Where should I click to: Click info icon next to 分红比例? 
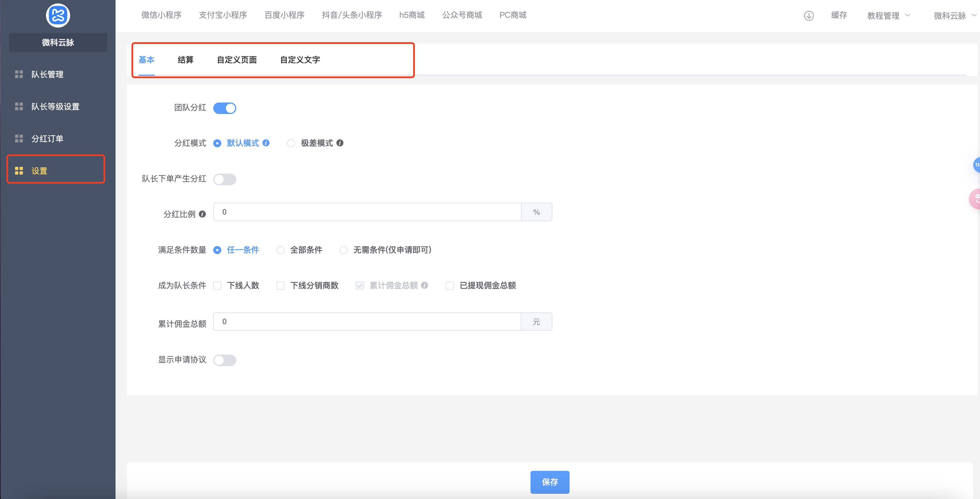point(202,214)
